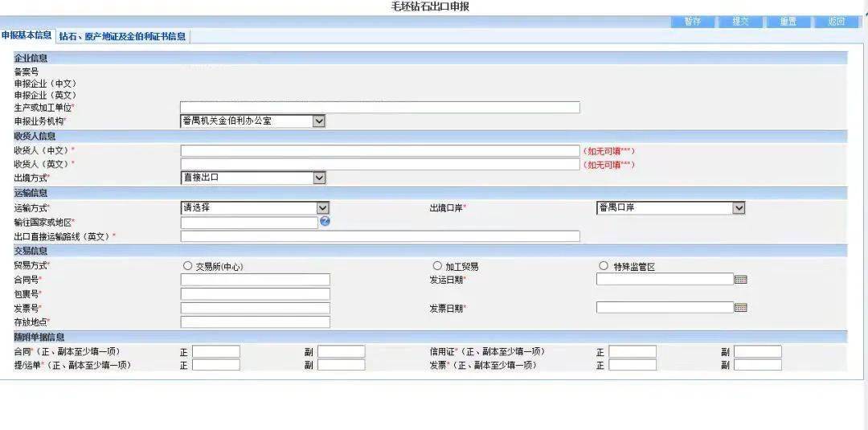The image size is (868, 430).
Task: Focus the 收货人(英文) input field
Action: point(380,164)
